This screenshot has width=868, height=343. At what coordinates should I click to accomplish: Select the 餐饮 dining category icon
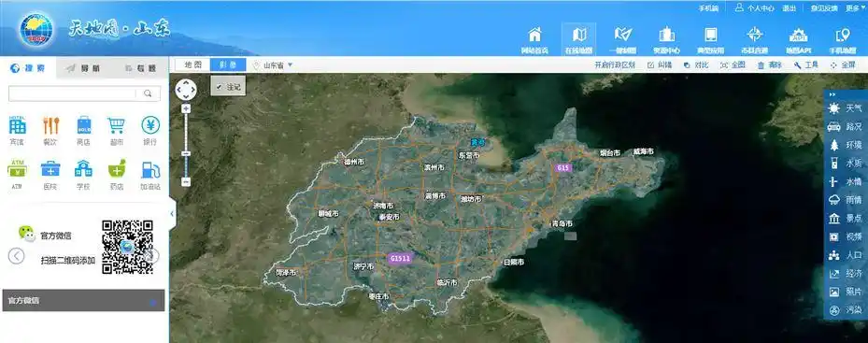click(x=50, y=125)
